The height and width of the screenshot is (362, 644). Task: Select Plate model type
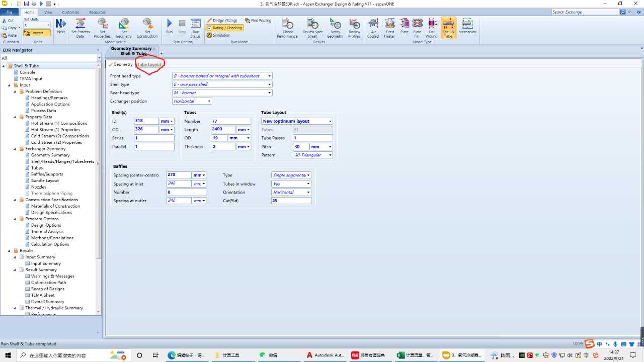tap(405, 26)
